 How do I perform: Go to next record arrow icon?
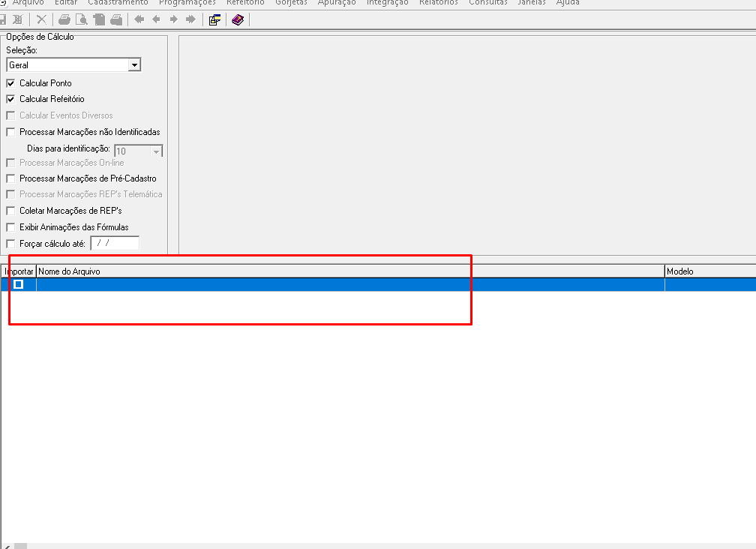[173, 19]
